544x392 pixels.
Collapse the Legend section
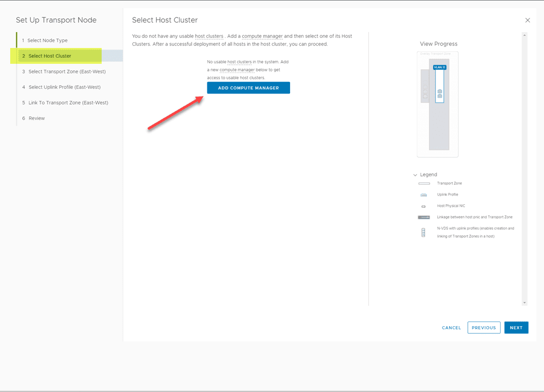(415, 175)
